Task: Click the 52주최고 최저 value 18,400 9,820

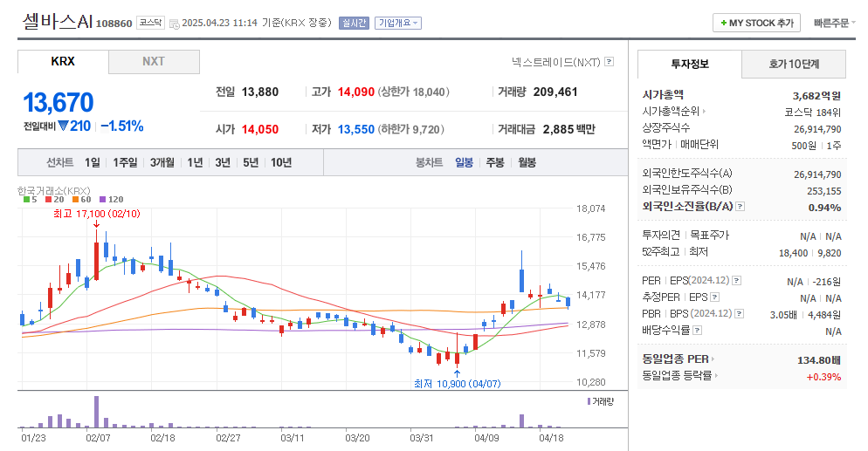Action: pyautogui.click(x=809, y=253)
